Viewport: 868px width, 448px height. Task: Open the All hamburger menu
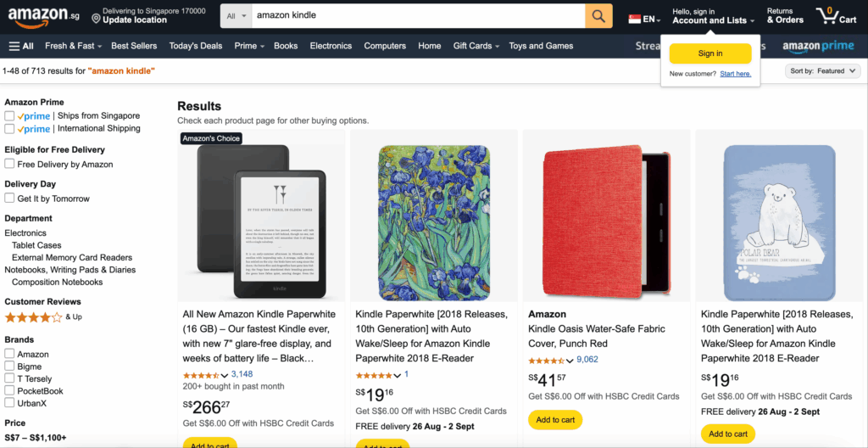21,46
